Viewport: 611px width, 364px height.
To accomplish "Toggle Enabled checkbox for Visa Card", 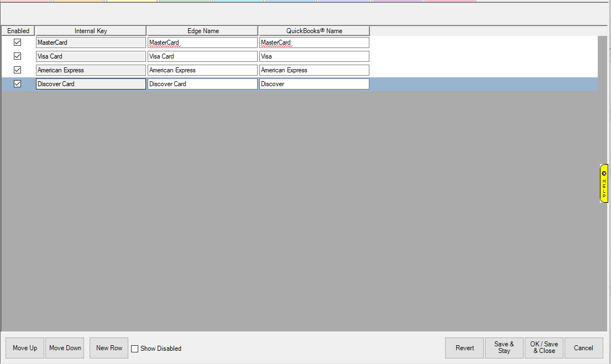I will pos(18,56).
